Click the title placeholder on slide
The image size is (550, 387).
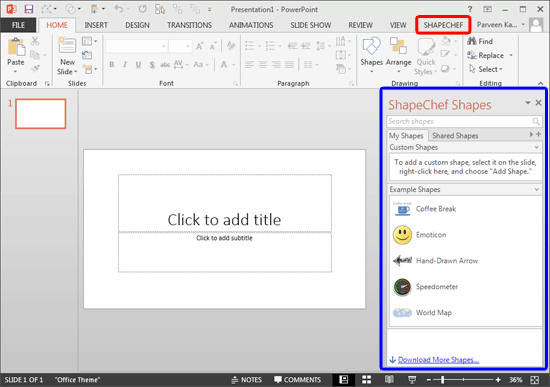click(224, 203)
